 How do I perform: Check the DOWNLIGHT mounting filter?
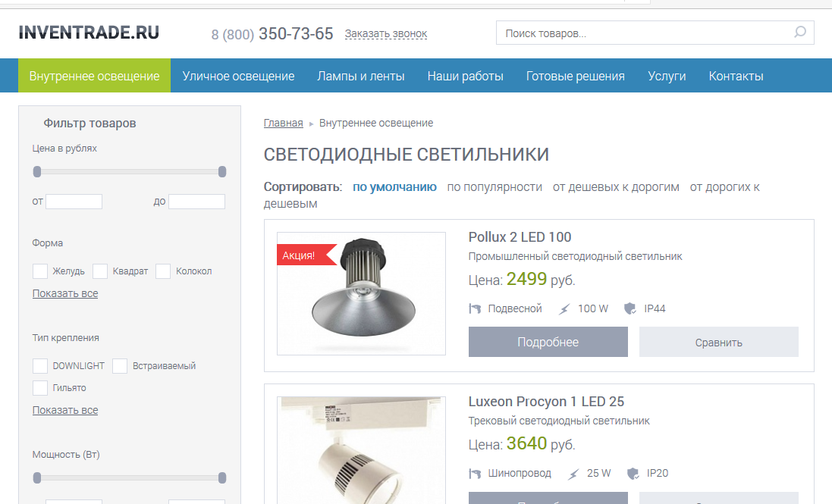[40, 365]
